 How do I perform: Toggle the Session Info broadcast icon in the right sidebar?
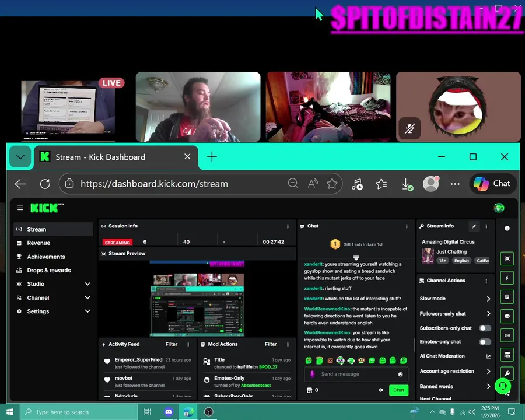tap(507, 335)
